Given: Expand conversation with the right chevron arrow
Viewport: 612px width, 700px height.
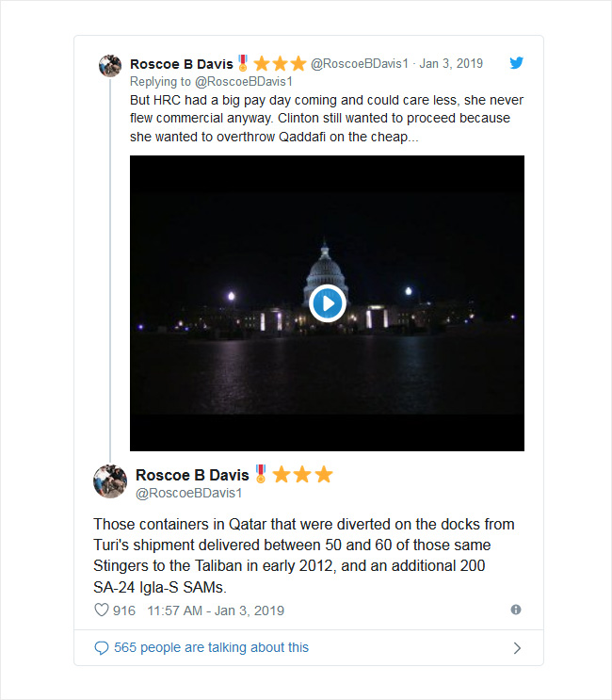Looking at the screenshot, I should (x=517, y=648).
